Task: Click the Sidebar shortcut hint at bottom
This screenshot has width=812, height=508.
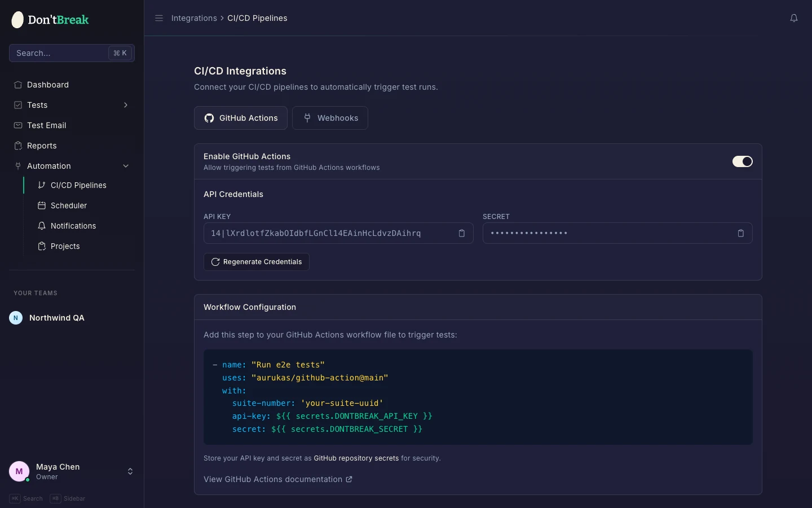Action: pos(68,498)
